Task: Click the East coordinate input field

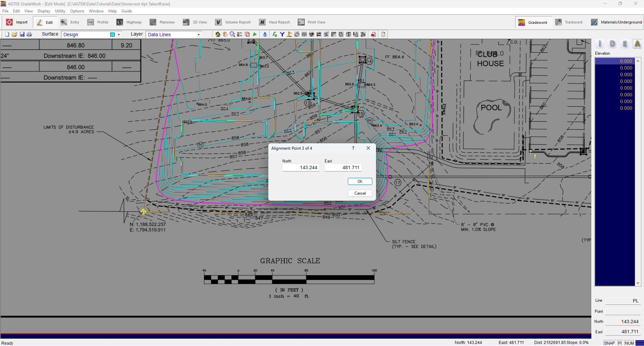Action: (343, 167)
